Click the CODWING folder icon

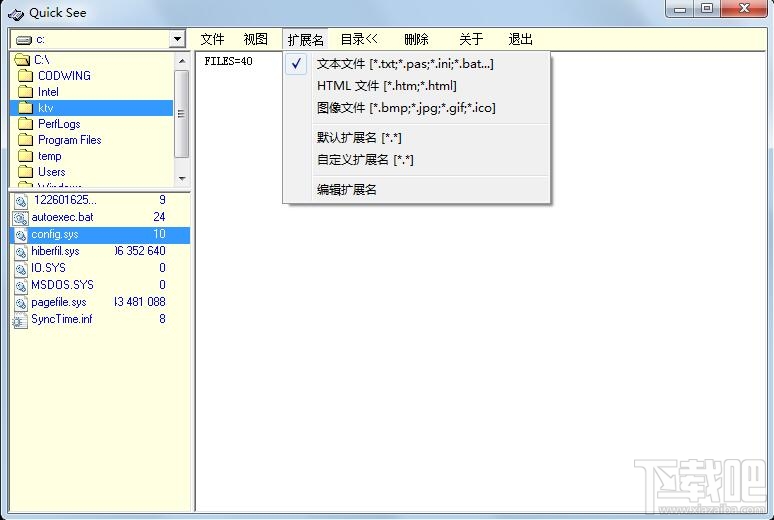(25, 76)
